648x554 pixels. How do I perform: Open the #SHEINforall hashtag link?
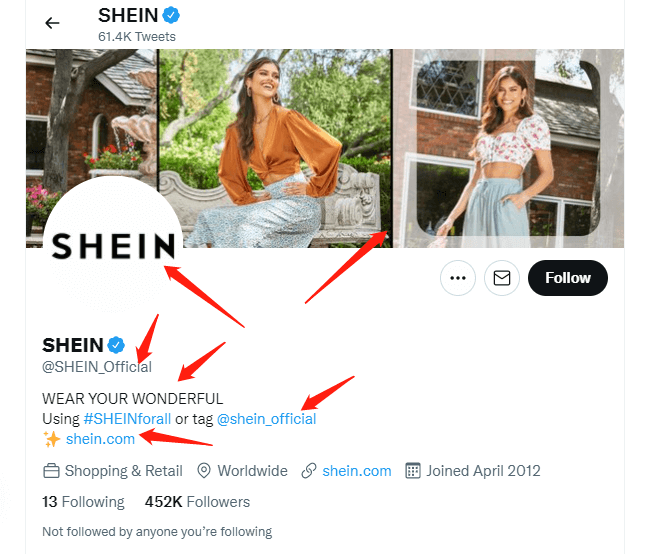[x=127, y=418]
